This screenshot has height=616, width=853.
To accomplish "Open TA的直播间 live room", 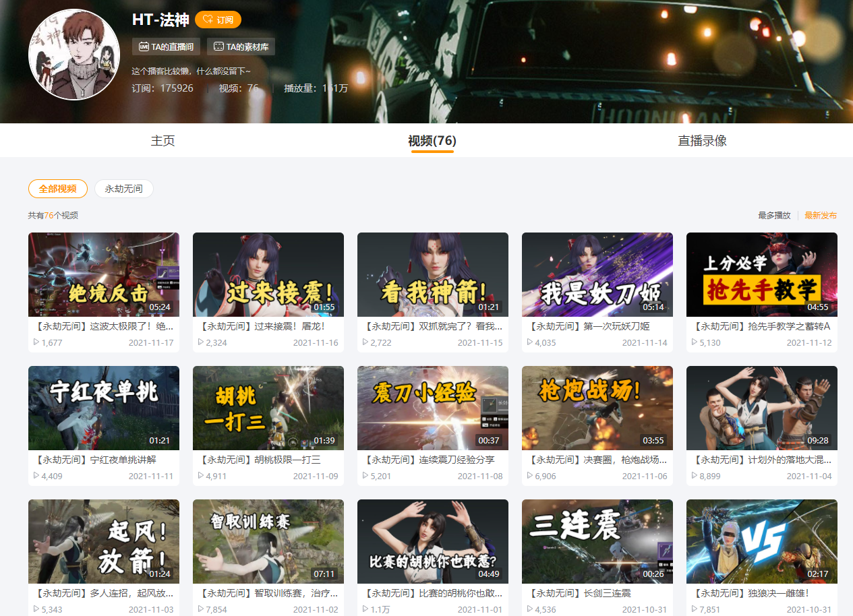I will 166,47.
